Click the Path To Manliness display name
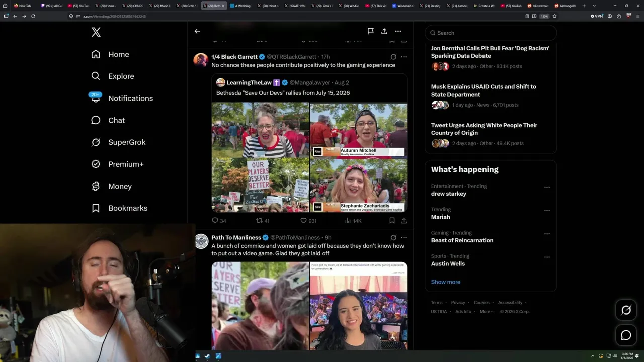The width and height of the screenshot is (644, 362). point(236,238)
